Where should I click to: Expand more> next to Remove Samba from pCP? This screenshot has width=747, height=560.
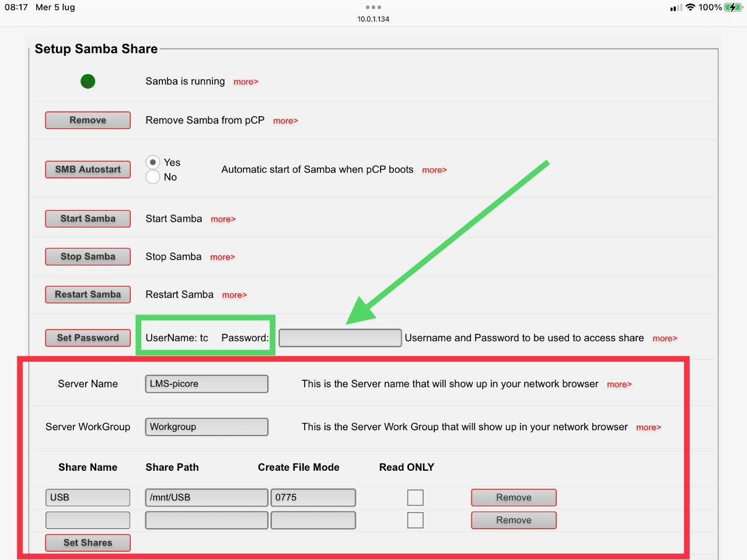pyautogui.click(x=285, y=121)
